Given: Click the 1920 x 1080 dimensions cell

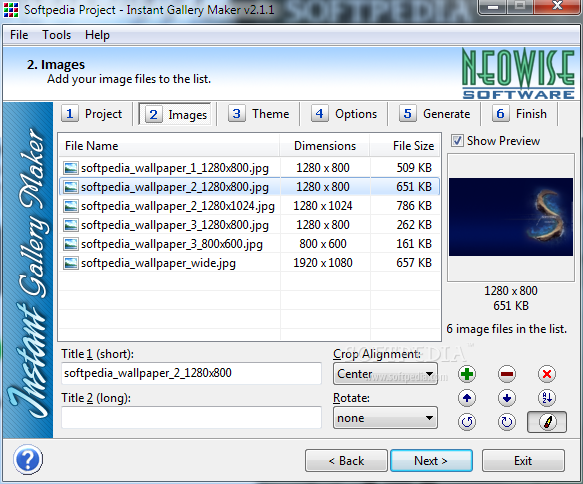Looking at the screenshot, I should coord(323,263).
